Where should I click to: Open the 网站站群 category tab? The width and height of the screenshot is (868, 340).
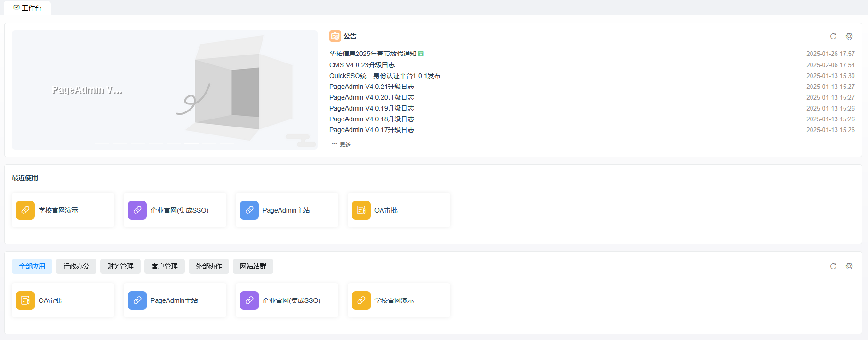click(253, 266)
